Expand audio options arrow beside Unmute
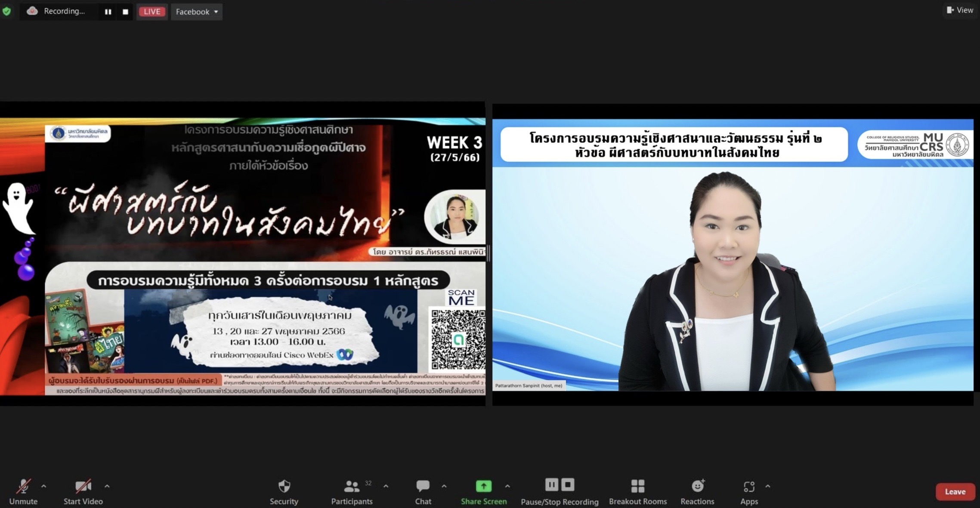Viewport: 980px width, 508px height. 43,486
